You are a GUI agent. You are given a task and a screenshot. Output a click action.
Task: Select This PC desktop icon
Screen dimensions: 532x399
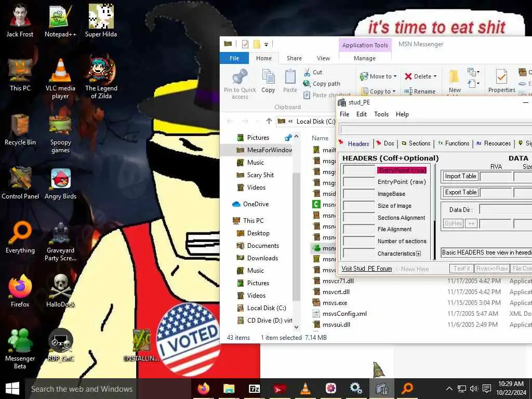pyautogui.click(x=20, y=75)
